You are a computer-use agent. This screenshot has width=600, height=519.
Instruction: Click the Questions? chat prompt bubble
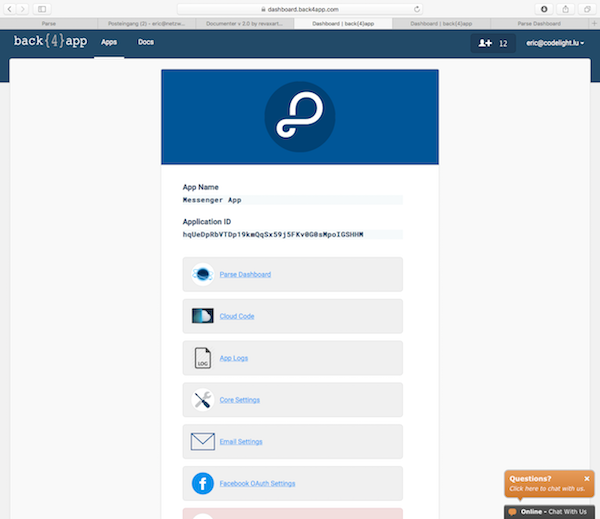(549, 483)
